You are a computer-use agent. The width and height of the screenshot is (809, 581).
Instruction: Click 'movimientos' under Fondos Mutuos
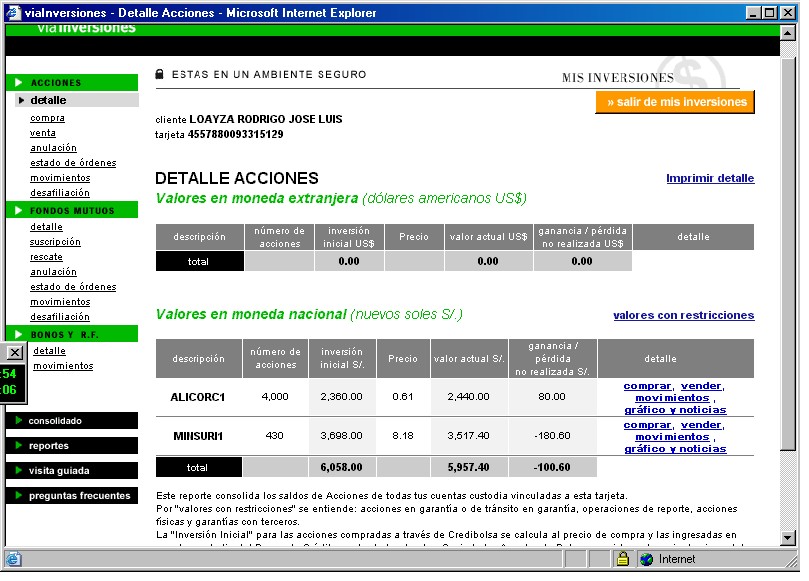coord(60,301)
